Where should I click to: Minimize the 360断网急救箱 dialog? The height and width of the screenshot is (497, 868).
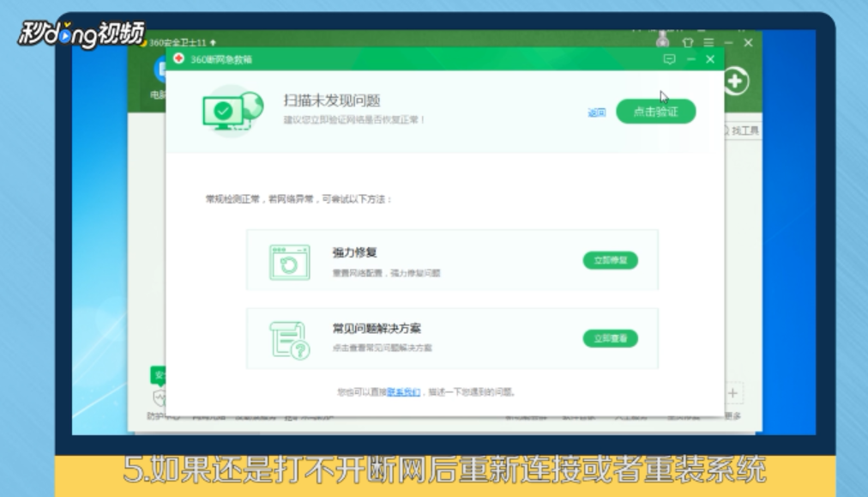[690, 59]
